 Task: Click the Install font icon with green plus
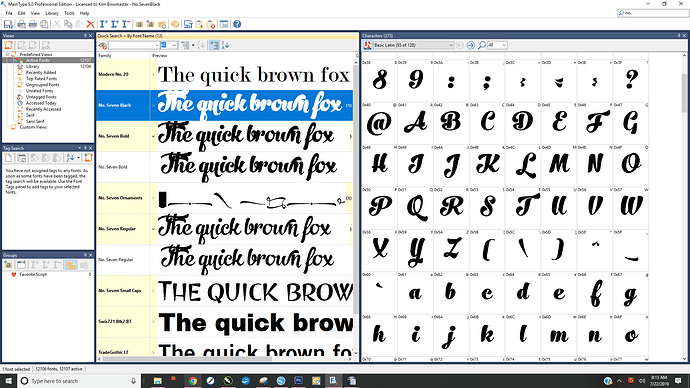click(104, 24)
